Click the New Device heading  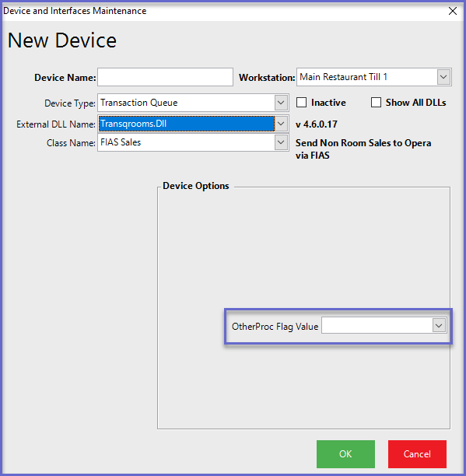coord(62,40)
